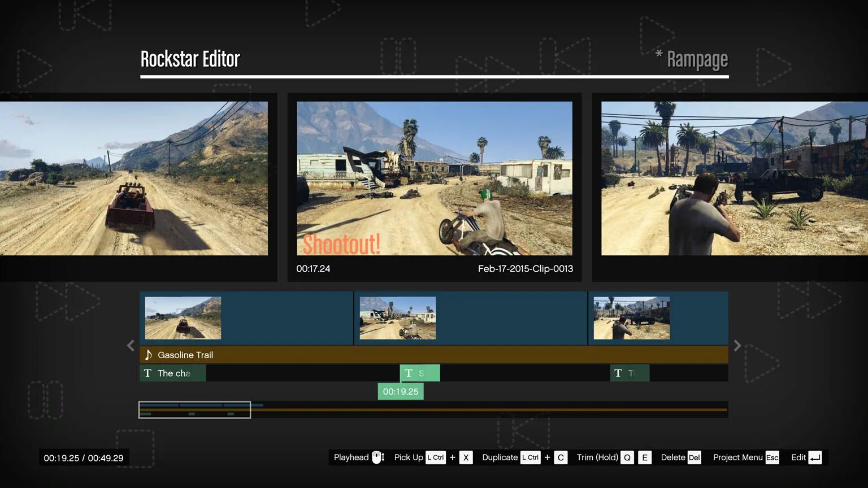The image size is (868, 488).
Task: Click Duplicate in the control bar
Action: tap(500, 457)
